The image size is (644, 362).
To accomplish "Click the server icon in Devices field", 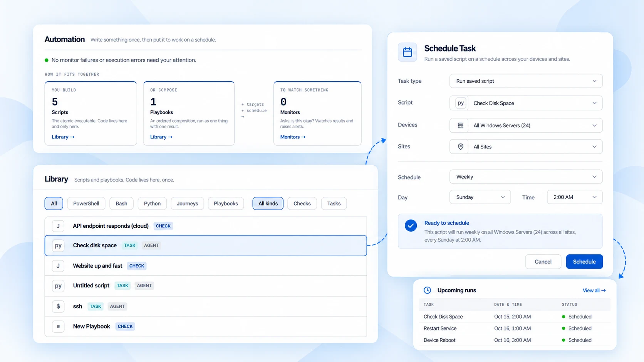I will (x=460, y=125).
